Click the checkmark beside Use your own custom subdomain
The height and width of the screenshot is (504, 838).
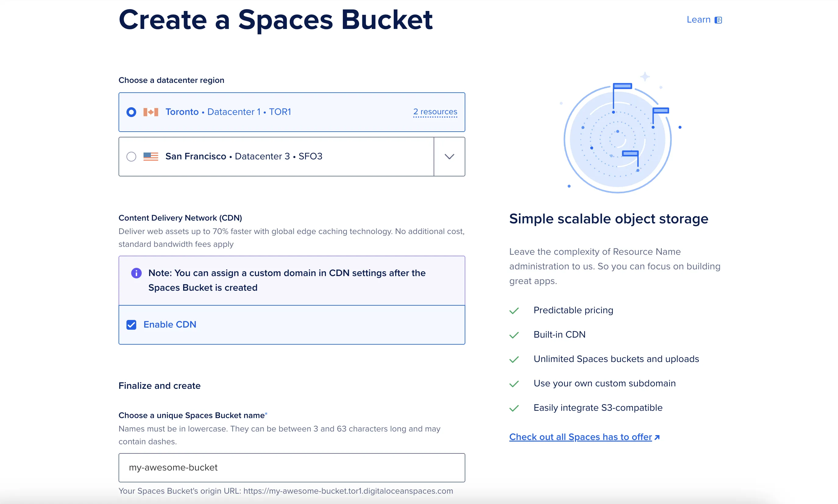coord(514,384)
